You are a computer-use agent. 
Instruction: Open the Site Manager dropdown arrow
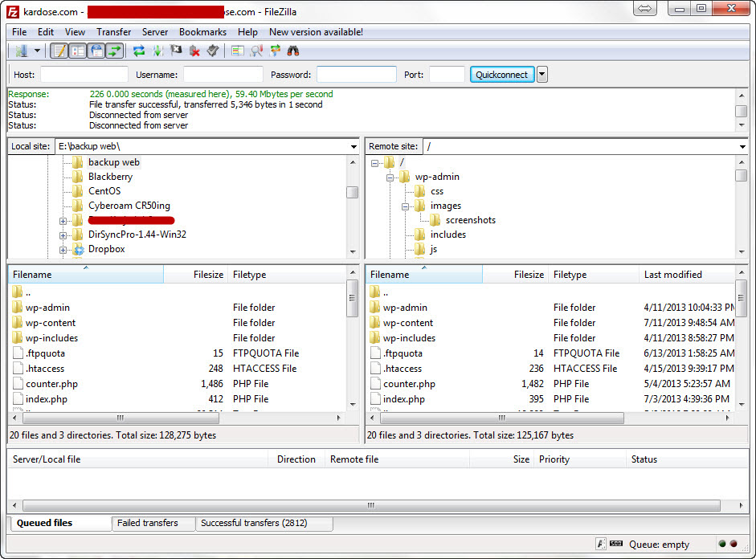click(37, 51)
